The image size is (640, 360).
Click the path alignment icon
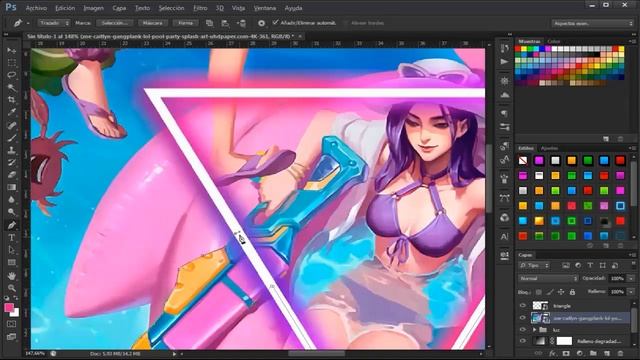pos(225,23)
